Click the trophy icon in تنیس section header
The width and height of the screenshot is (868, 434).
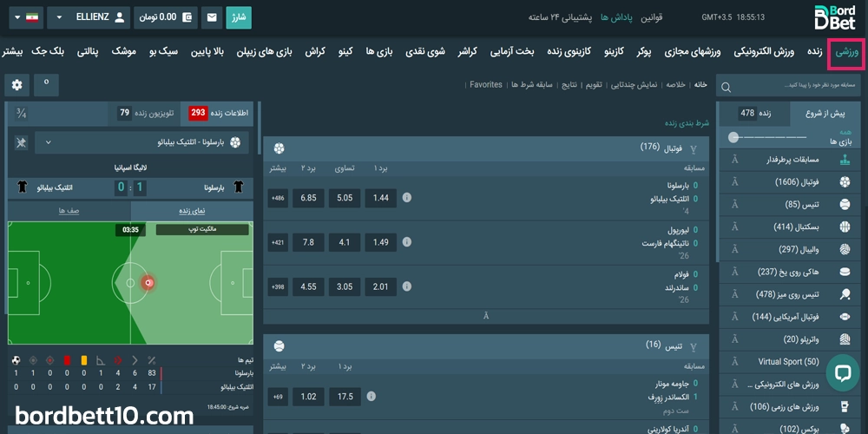click(x=693, y=347)
